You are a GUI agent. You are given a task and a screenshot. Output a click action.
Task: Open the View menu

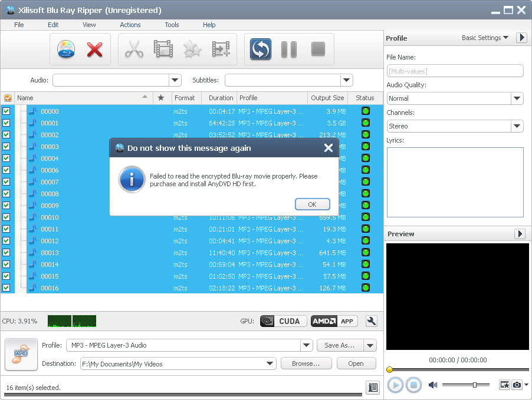pyautogui.click(x=89, y=25)
